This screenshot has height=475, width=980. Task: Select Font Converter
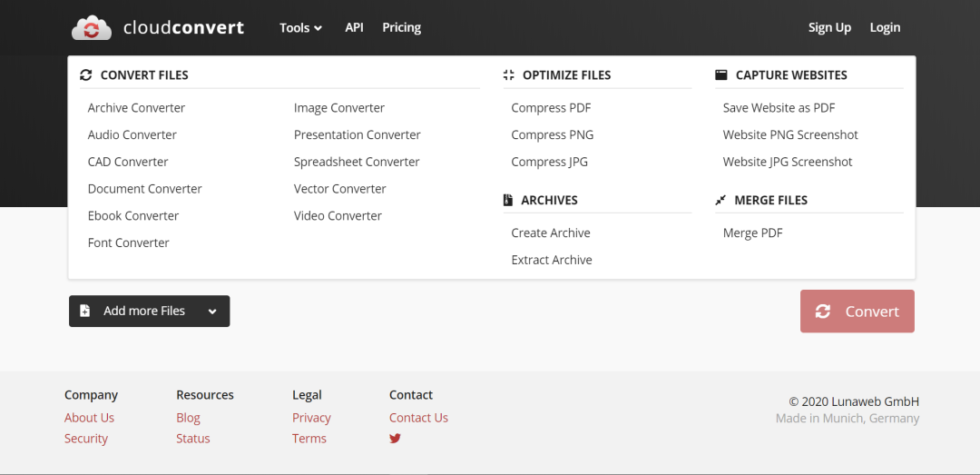(x=128, y=242)
